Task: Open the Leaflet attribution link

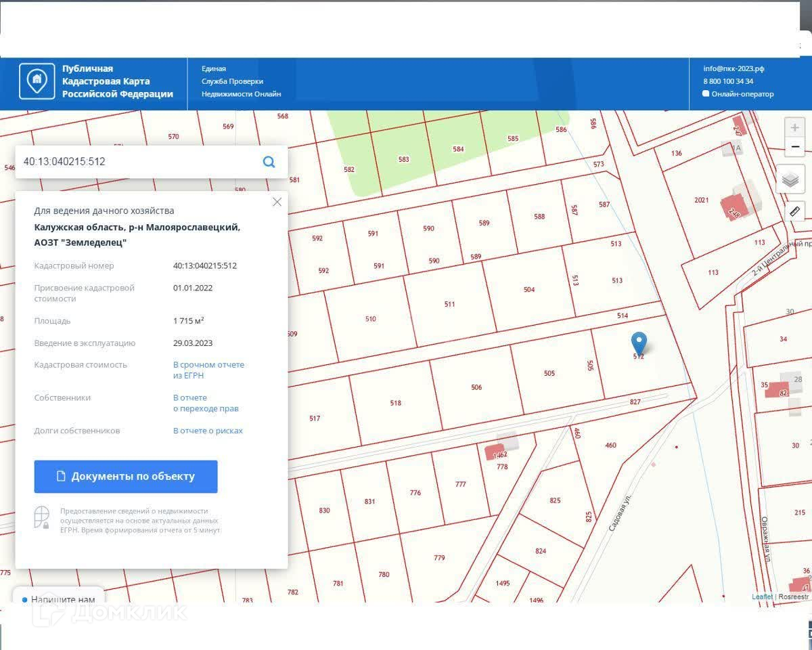Action: coord(761,597)
